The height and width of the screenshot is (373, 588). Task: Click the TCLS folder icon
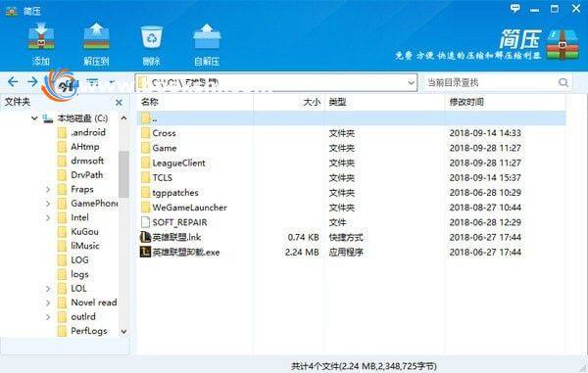[145, 177]
